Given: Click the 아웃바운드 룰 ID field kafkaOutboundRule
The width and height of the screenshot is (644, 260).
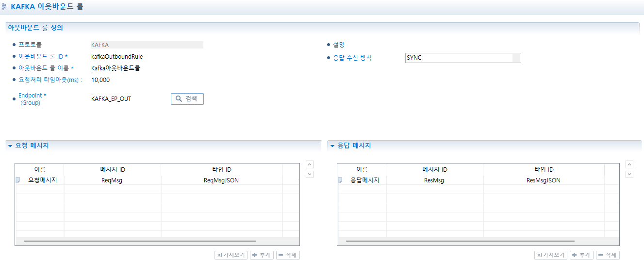Looking at the screenshot, I should click(117, 56).
